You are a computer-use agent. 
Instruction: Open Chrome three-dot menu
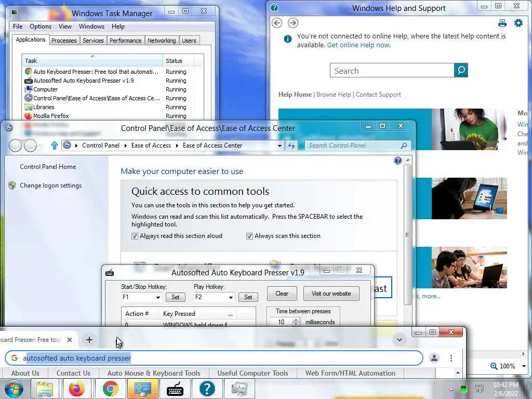(451, 358)
